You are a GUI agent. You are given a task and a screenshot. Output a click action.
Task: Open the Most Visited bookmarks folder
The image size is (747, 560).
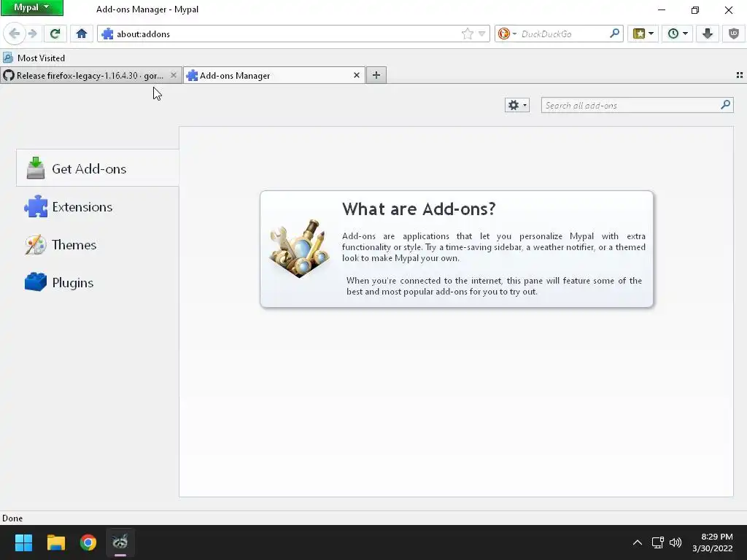34,58
